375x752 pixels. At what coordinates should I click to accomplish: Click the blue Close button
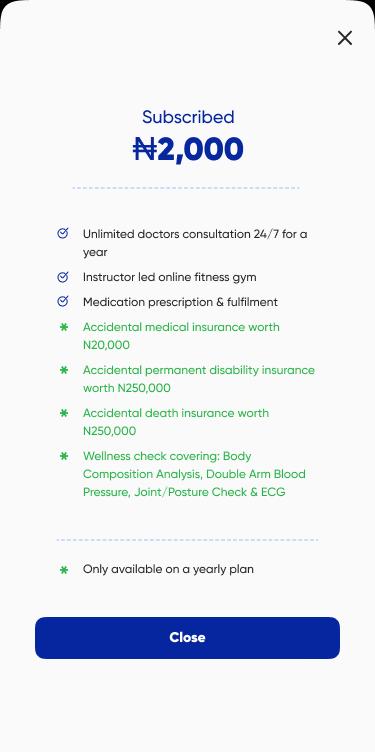pyautogui.click(x=188, y=637)
